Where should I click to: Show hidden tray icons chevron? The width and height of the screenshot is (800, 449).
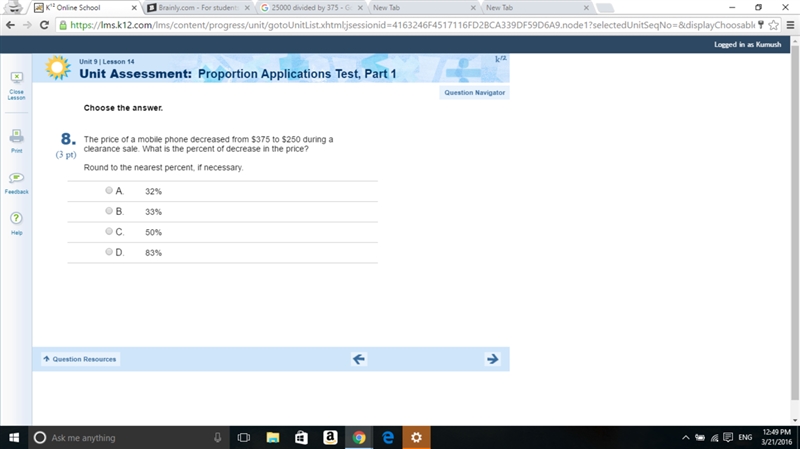(x=686, y=438)
